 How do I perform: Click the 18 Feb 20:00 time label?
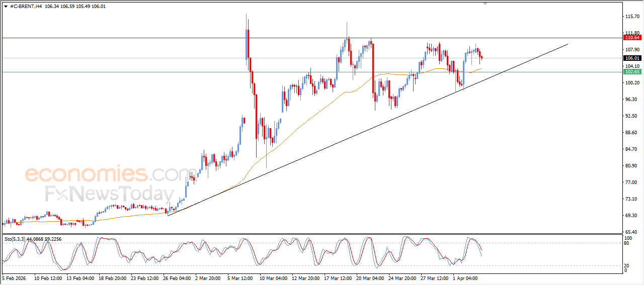pos(112,277)
